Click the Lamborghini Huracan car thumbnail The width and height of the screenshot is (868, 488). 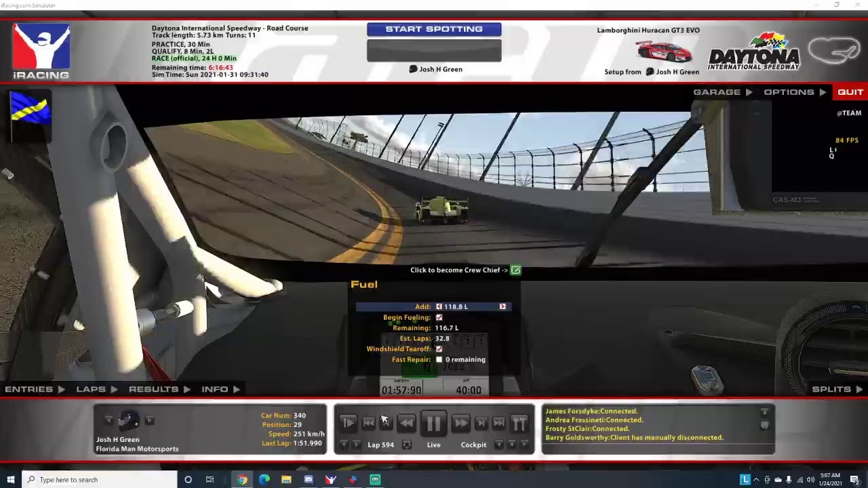pos(663,51)
